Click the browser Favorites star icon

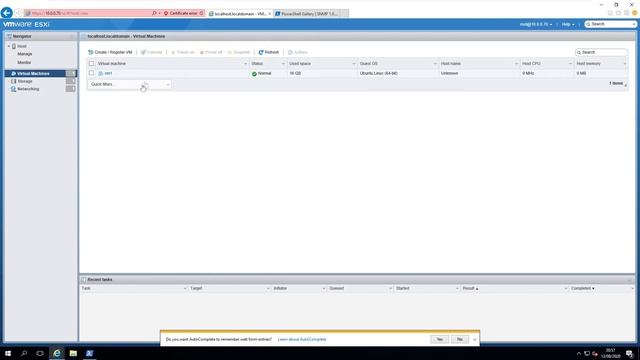pos(618,13)
